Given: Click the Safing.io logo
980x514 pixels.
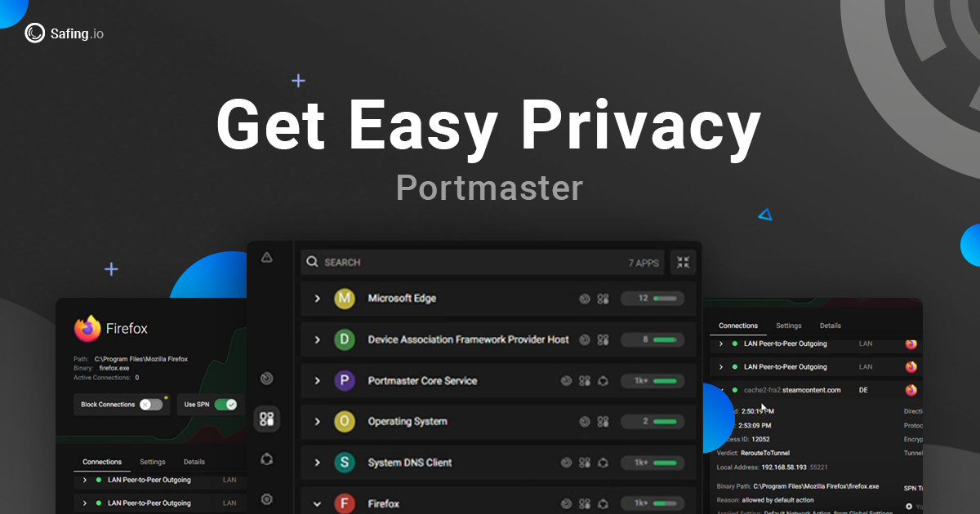Looking at the screenshot, I should tap(64, 33).
